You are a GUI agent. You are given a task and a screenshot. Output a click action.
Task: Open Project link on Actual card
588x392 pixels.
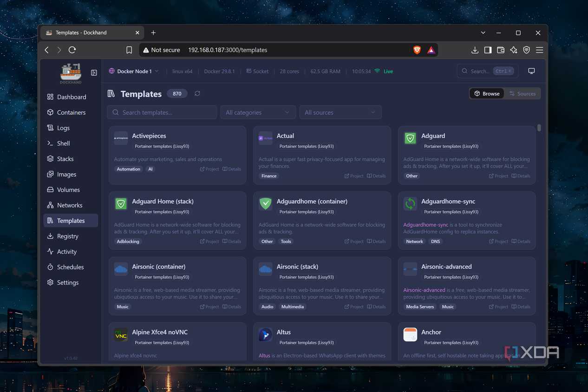point(354,176)
